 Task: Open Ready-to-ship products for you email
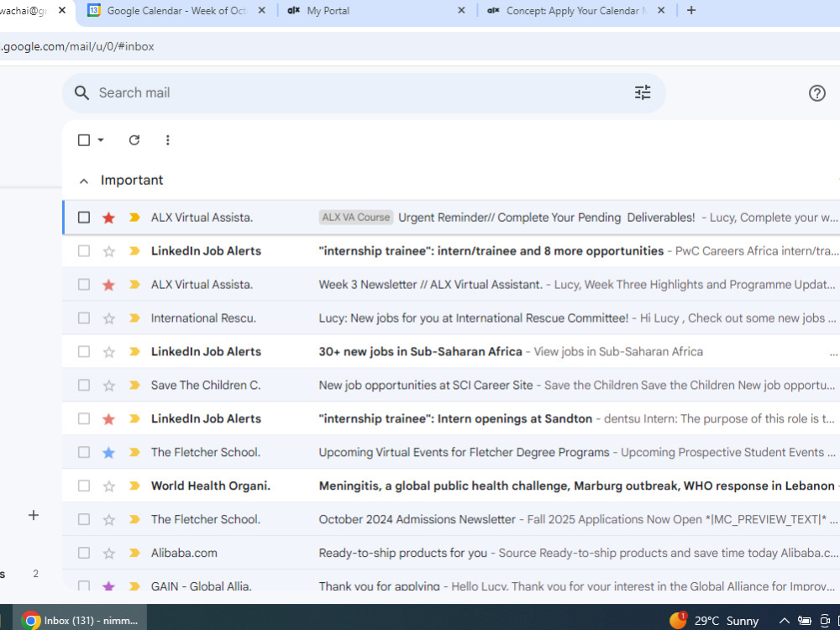point(451,553)
